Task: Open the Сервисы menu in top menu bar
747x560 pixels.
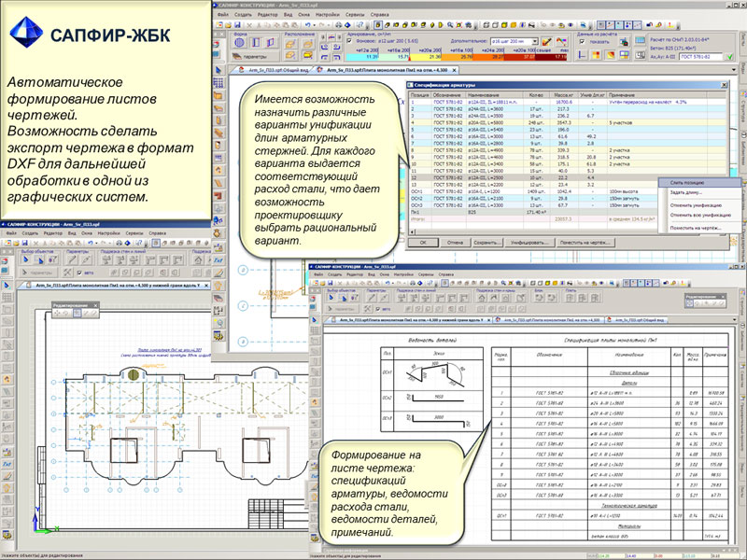Action: (x=354, y=16)
